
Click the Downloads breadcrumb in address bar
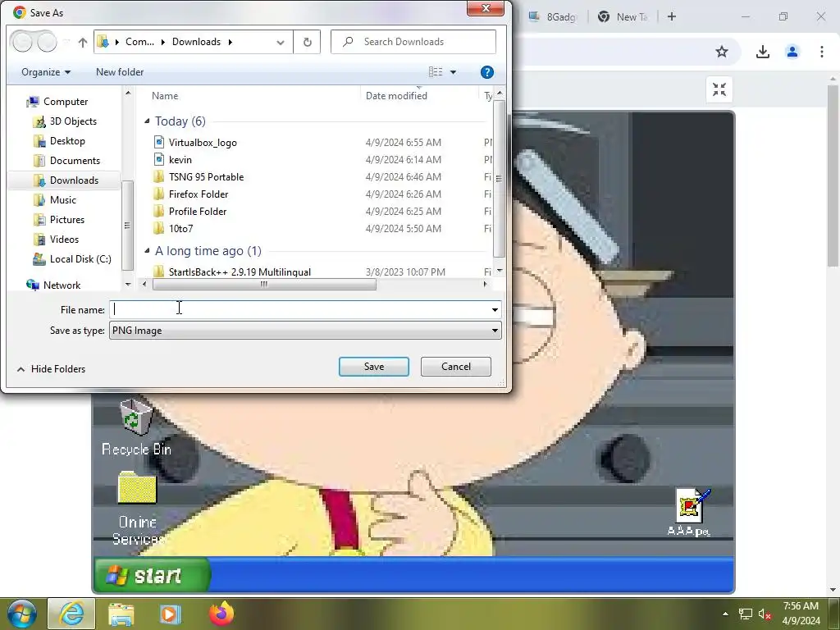[x=196, y=42]
